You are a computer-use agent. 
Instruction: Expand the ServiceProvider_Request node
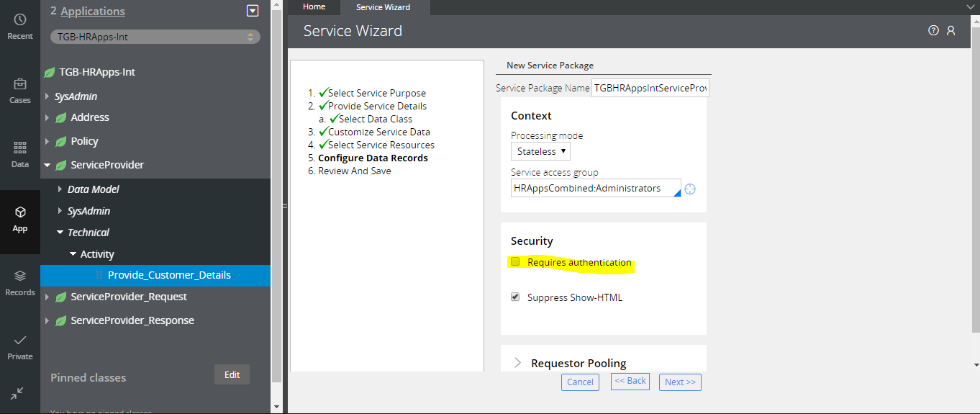coord(47,297)
